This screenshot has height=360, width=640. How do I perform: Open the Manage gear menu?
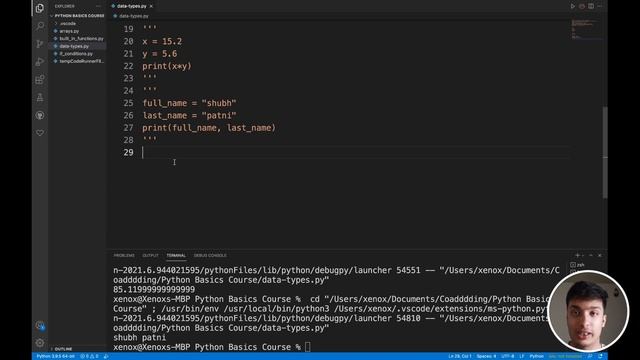pos(40,343)
